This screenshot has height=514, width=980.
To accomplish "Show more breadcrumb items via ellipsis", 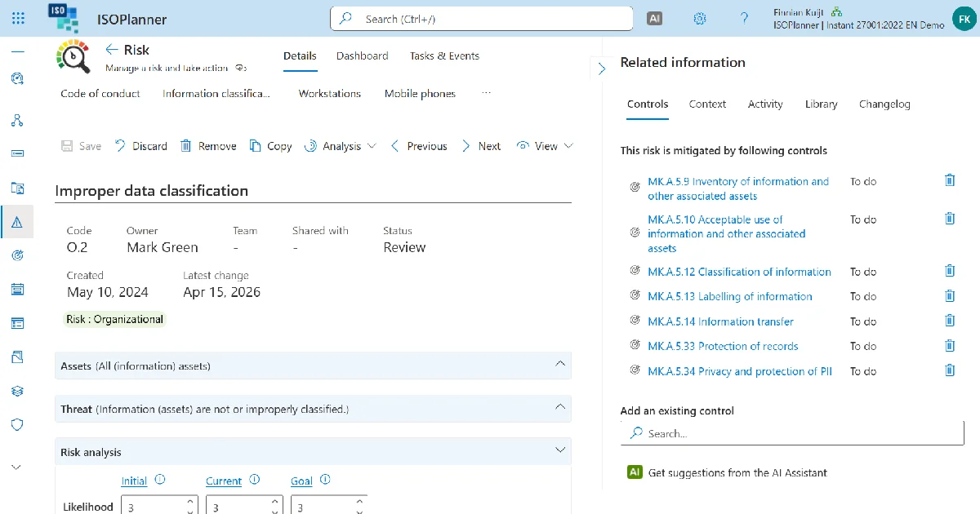I will (x=487, y=92).
